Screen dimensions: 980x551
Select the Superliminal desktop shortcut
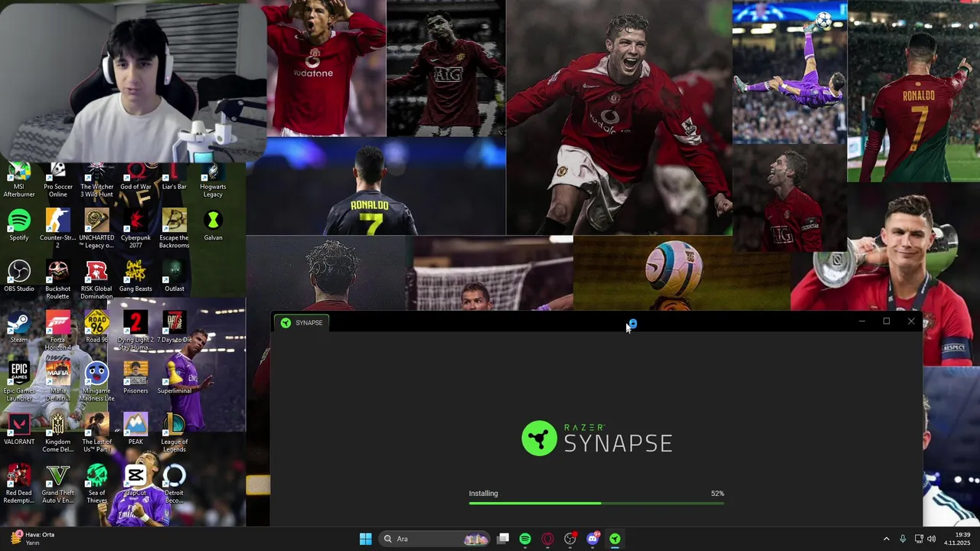click(174, 379)
